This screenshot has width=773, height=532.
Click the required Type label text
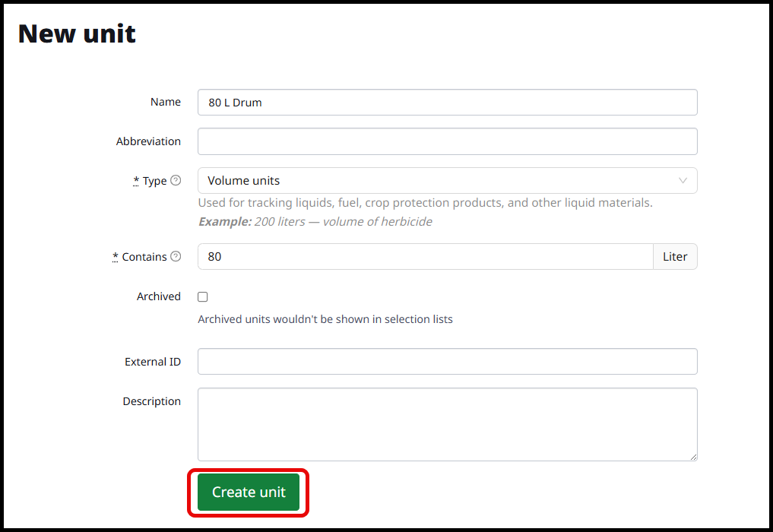pos(154,181)
